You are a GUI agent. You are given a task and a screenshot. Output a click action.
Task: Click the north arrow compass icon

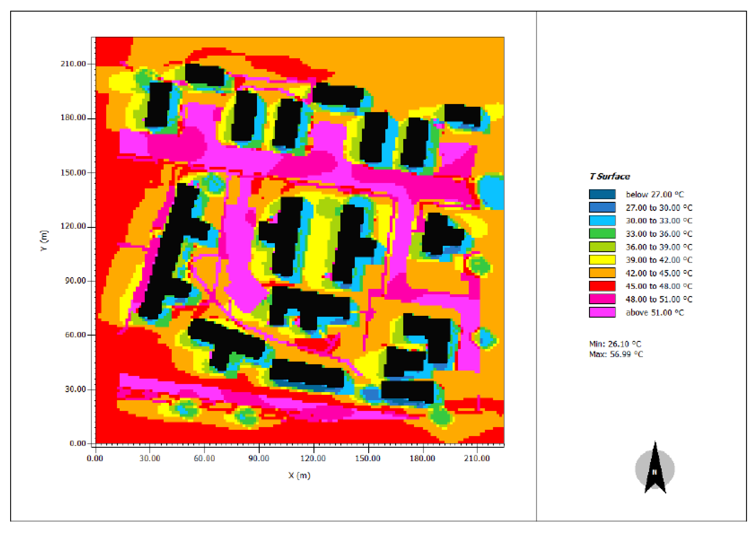click(x=655, y=470)
